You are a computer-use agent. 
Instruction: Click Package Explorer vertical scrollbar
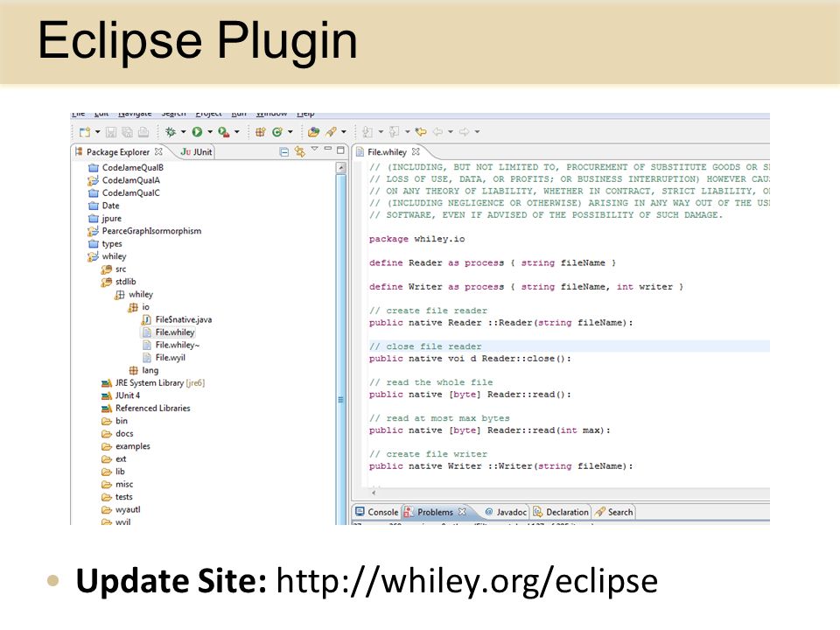[x=340, y=343]
